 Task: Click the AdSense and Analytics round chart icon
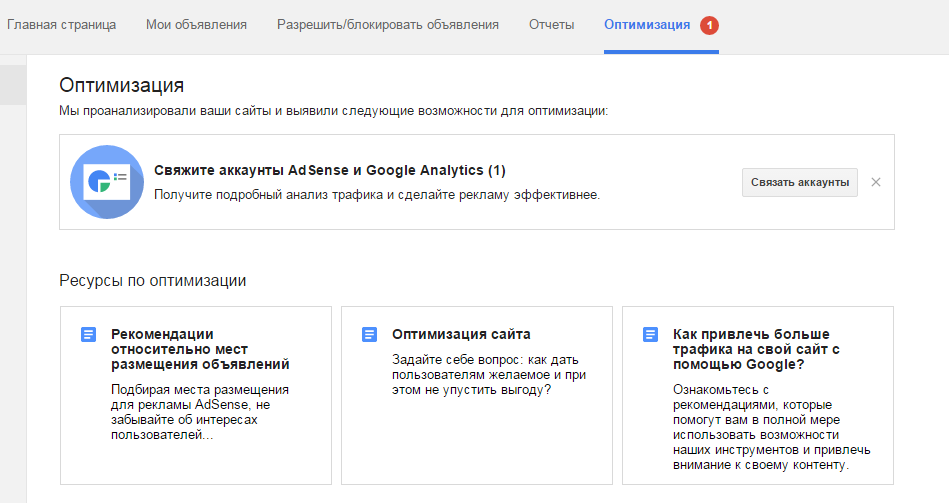point(107,182)
